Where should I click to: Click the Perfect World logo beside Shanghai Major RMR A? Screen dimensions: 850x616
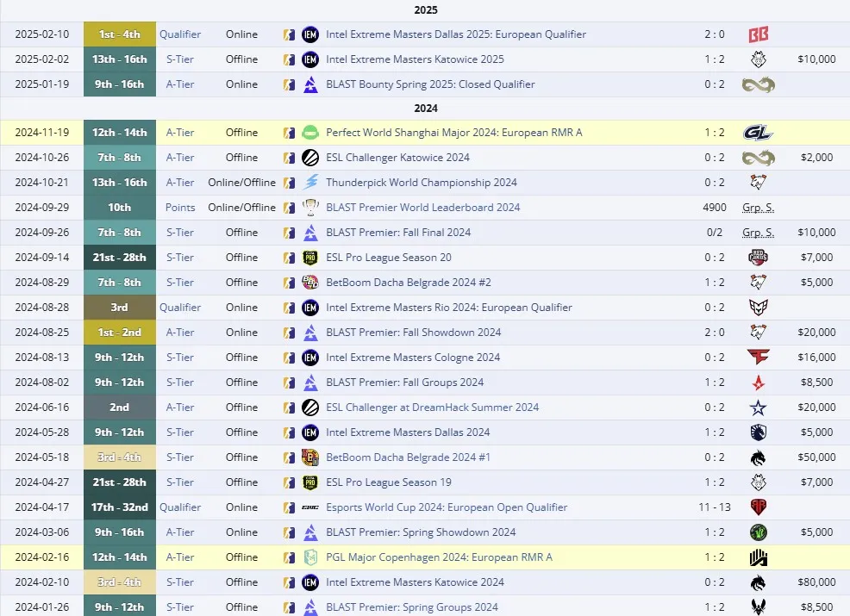(310, 132)
